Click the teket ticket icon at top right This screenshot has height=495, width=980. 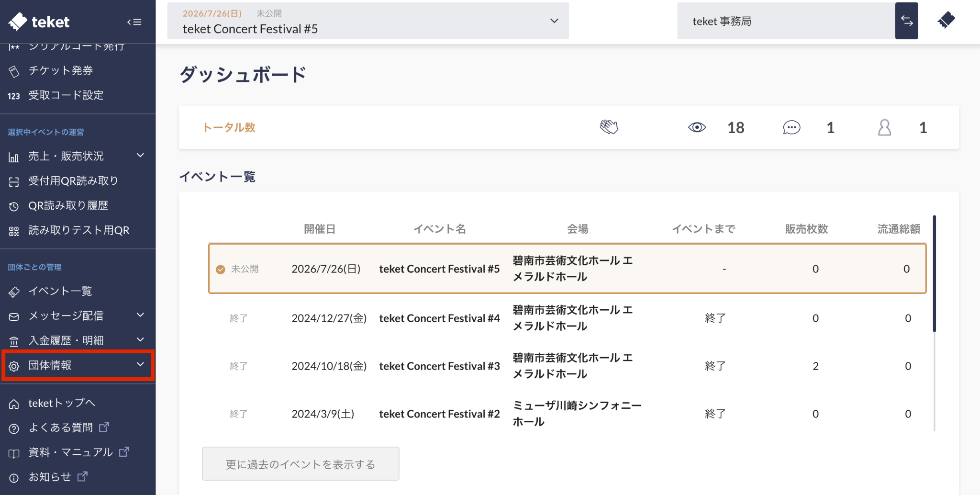(x=946, y=21)
